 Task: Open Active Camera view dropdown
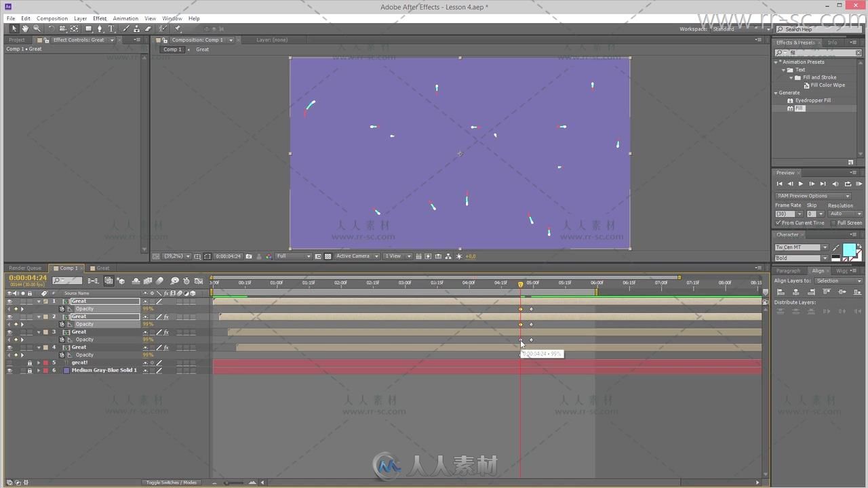[x=357, y=256]
